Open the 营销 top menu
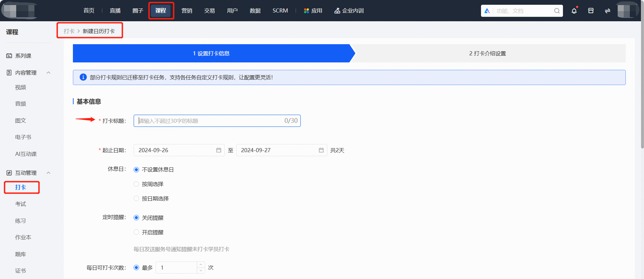This screenshot has width=644, height=279. click(x=187, y=11)
